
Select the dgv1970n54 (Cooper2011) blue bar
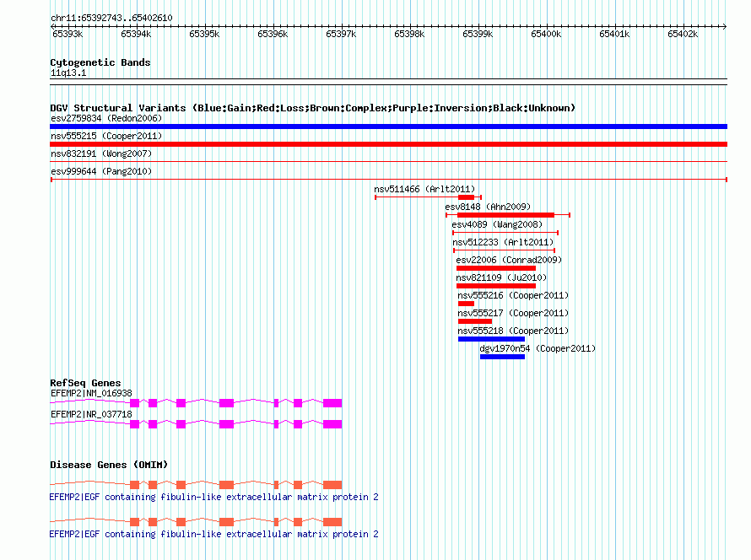pos(502,357)
